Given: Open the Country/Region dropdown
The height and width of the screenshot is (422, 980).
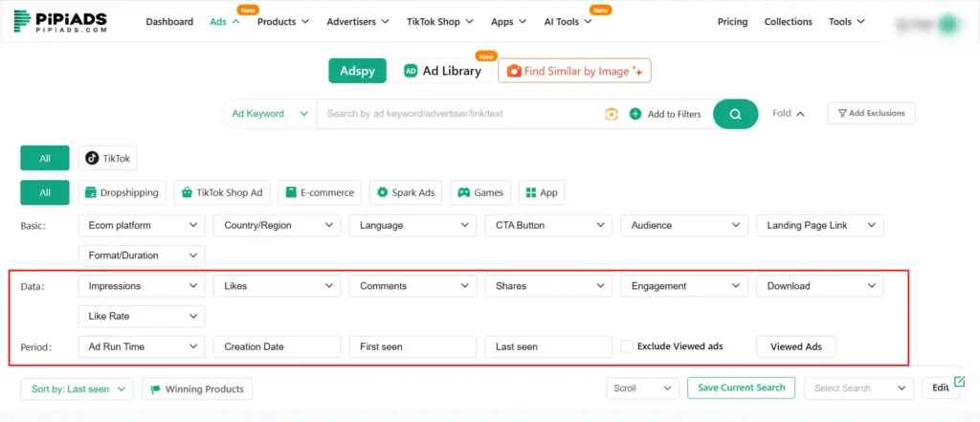Looking at the screenshot, I should pyautogui.click(x=277, y=226).
